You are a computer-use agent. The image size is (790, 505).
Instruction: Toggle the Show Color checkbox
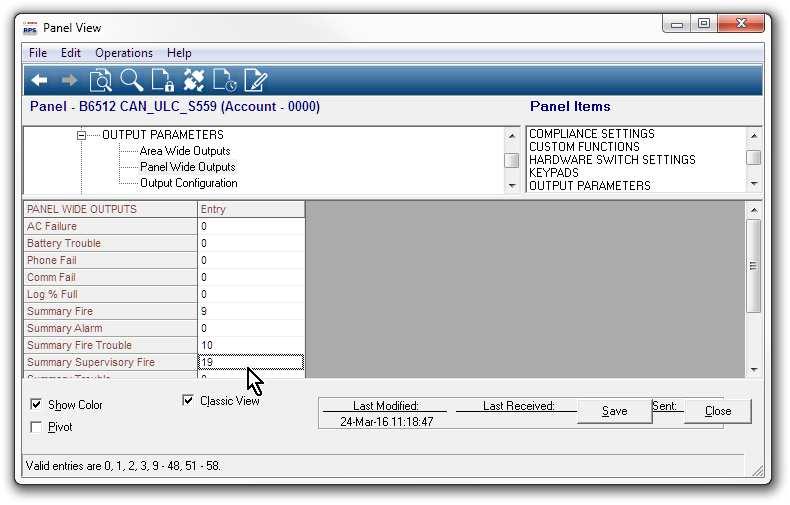36,404
